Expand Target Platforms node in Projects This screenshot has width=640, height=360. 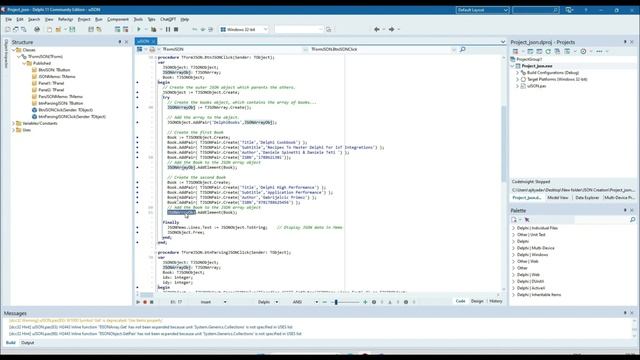tap(518, 79)
